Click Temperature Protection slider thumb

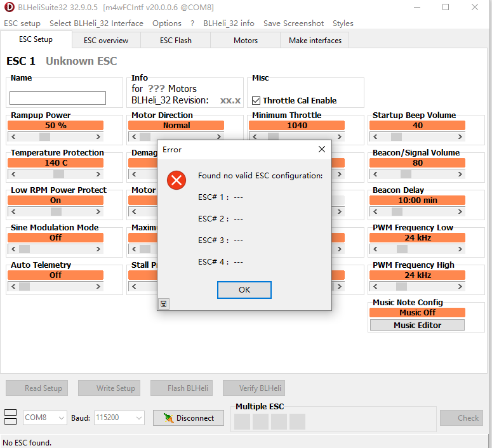click(x=58, y=174)
